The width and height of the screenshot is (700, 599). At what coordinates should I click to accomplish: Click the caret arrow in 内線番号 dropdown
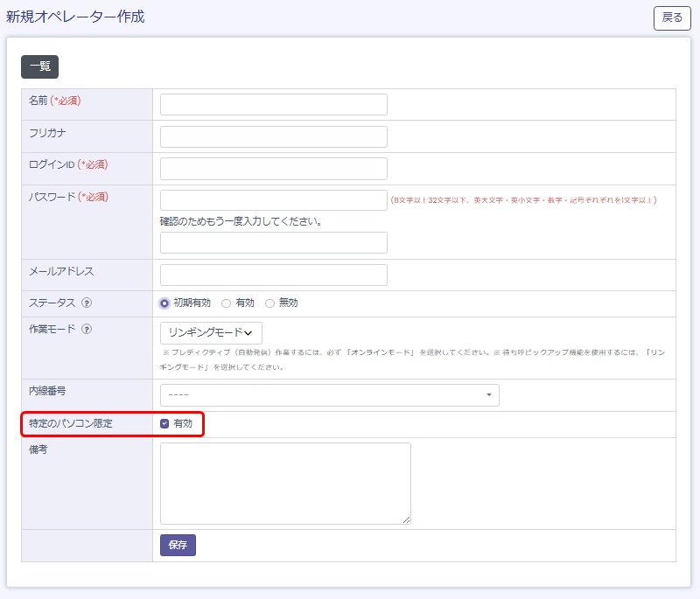(488, 395)
